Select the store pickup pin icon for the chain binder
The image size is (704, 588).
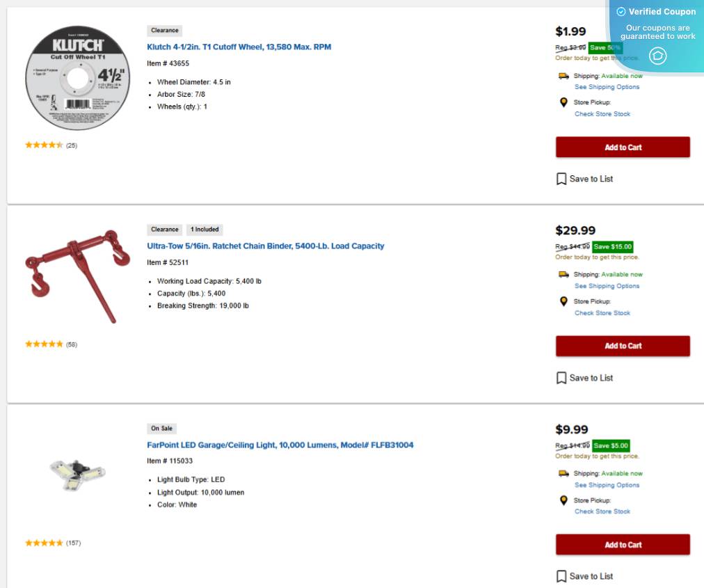[563, 301]
